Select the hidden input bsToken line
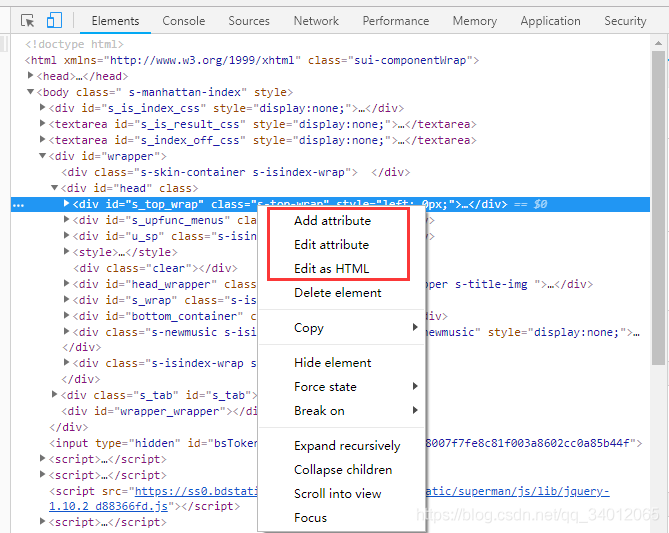669x533 pixels. [x=154, y=443]
